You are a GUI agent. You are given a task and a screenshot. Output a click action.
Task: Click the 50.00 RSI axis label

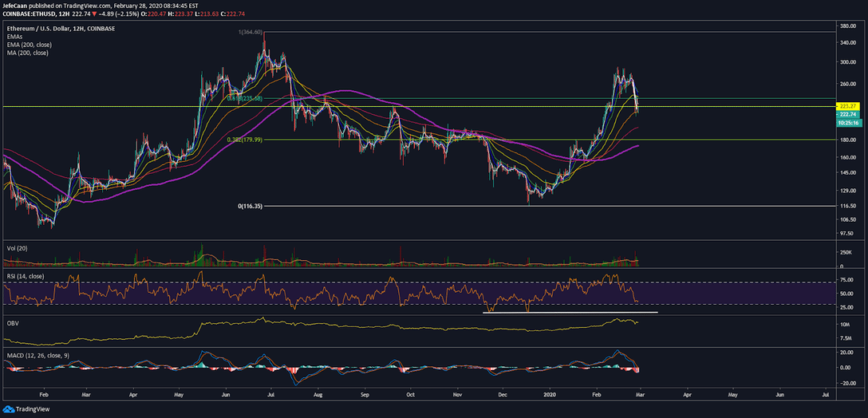tap(847, 294)
